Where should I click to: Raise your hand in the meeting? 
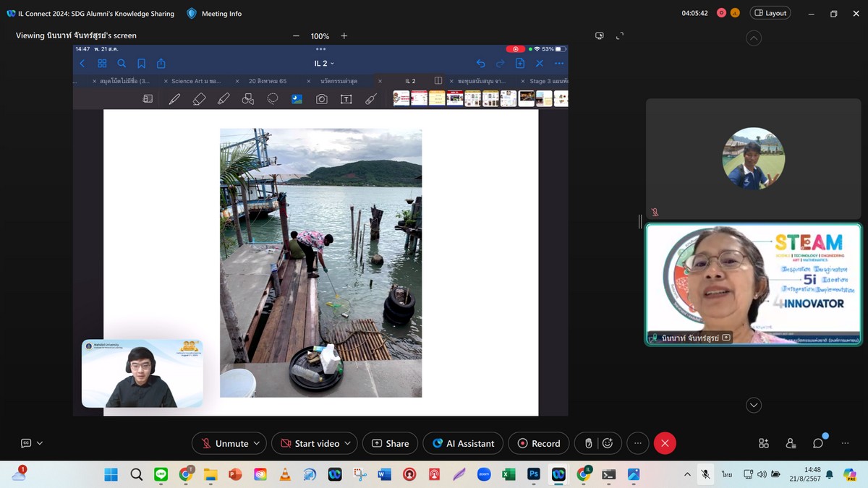[x=589, y=443]
